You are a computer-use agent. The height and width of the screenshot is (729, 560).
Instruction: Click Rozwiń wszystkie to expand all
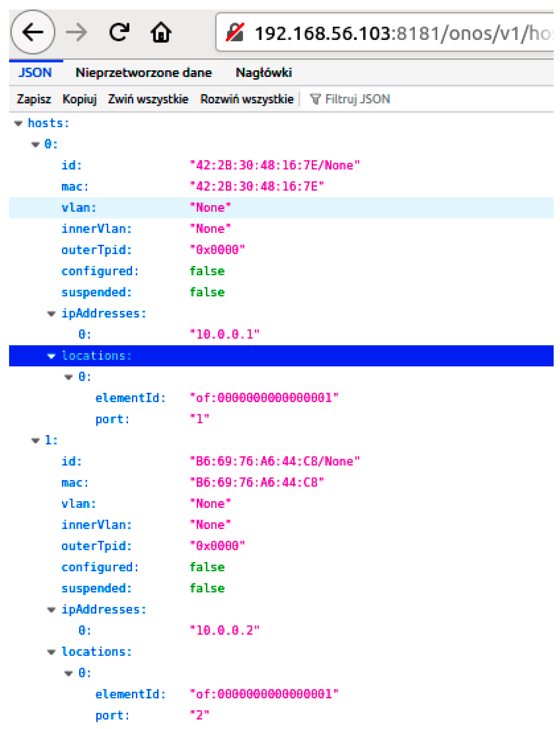tap(247, 99)
